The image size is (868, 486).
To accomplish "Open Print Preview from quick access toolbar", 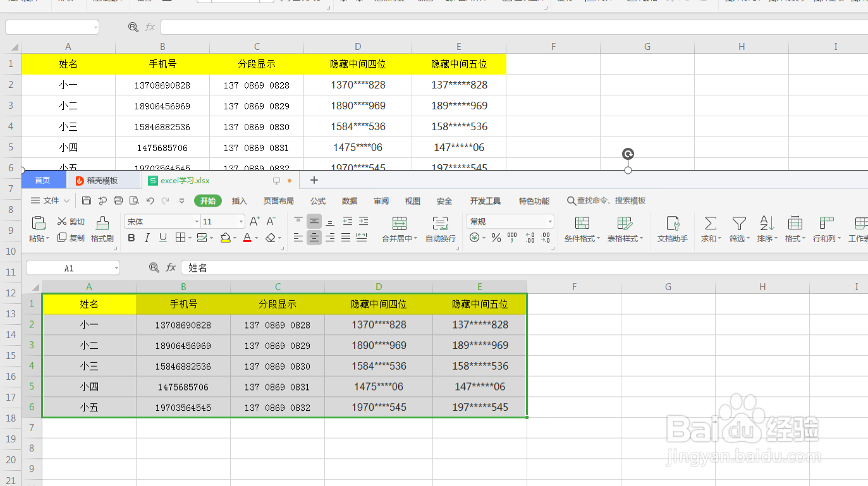I will coord(134,201).
